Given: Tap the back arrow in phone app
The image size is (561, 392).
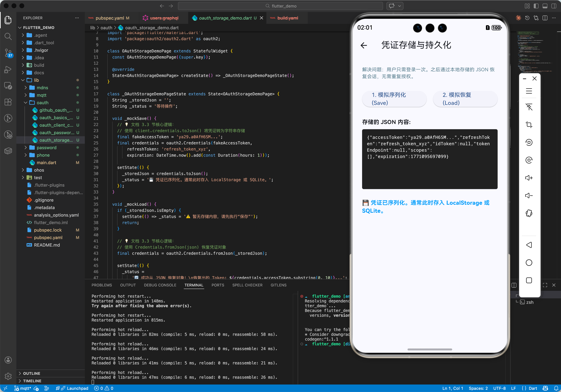Looking at the screenshot, I should [364, 45].
